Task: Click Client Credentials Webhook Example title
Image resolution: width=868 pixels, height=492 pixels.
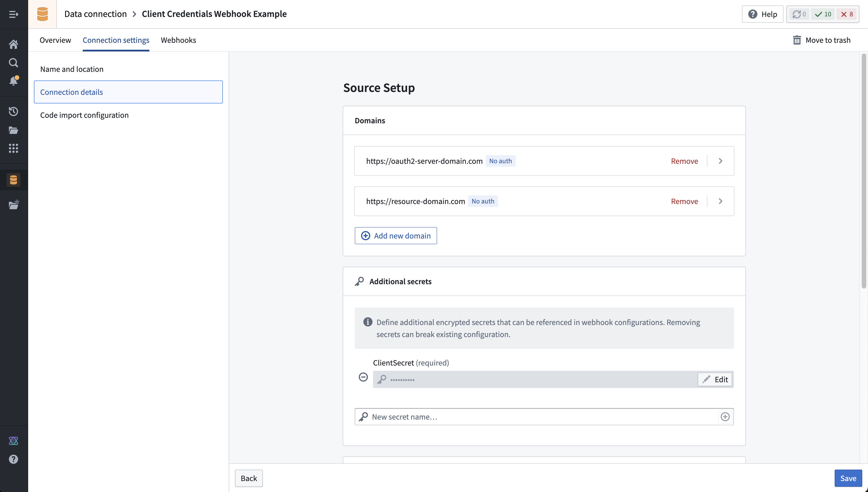Action: [x=214, y=14]
